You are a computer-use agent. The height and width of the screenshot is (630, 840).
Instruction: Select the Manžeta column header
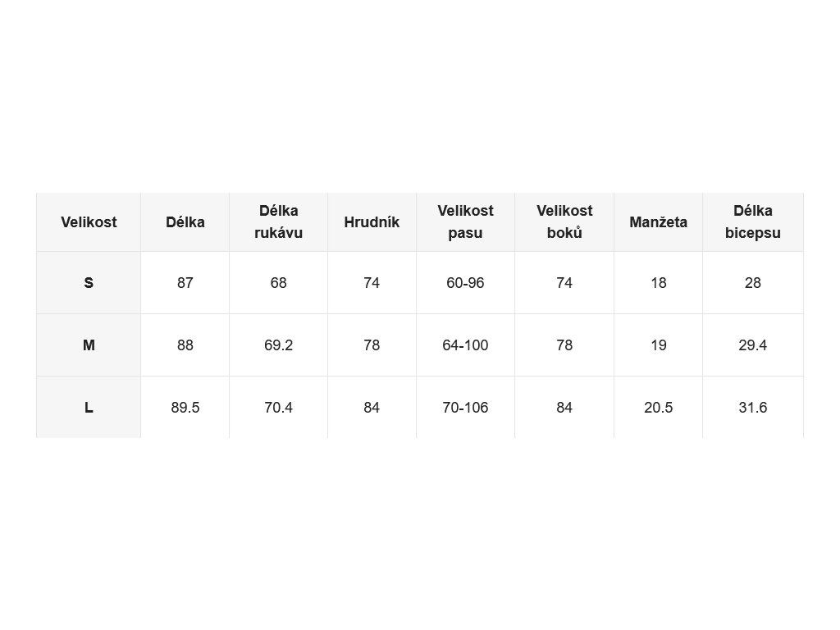click(x=659, y=221)
